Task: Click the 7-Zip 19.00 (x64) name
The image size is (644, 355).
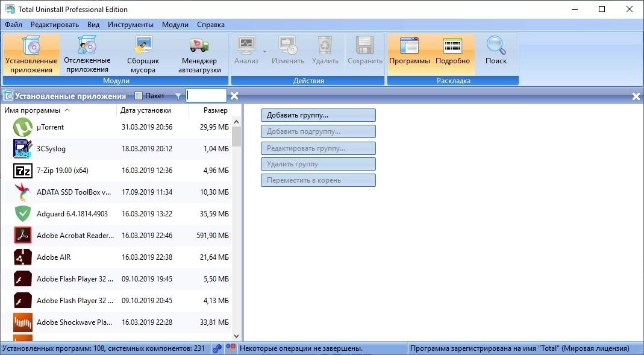Action: click(x=63, y=171)
